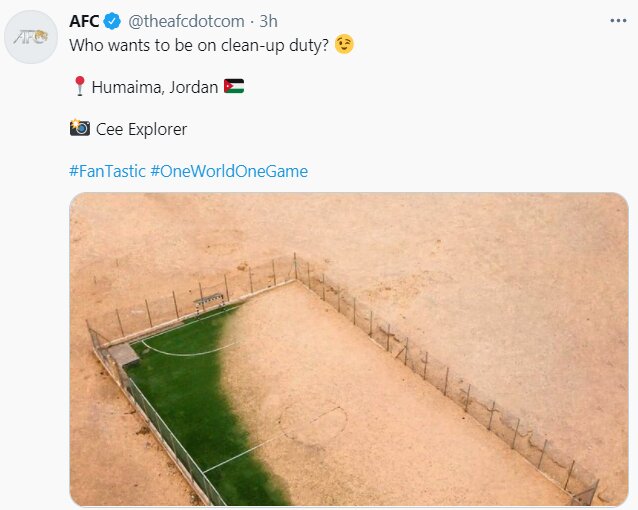
Task: Open the tweet's more options menu
Action: tap(619, 21)
